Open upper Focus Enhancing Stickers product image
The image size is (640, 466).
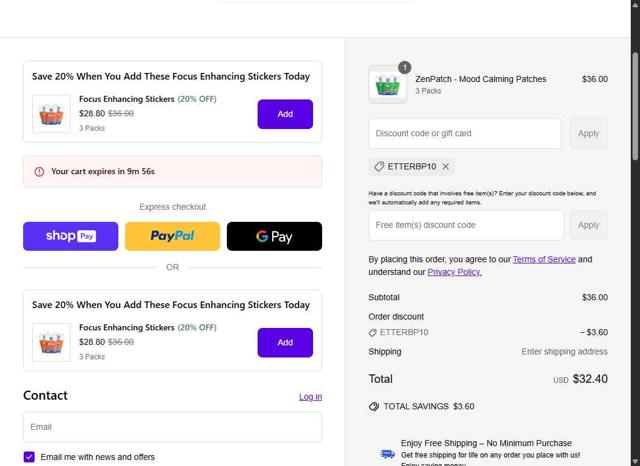point(51,114)
